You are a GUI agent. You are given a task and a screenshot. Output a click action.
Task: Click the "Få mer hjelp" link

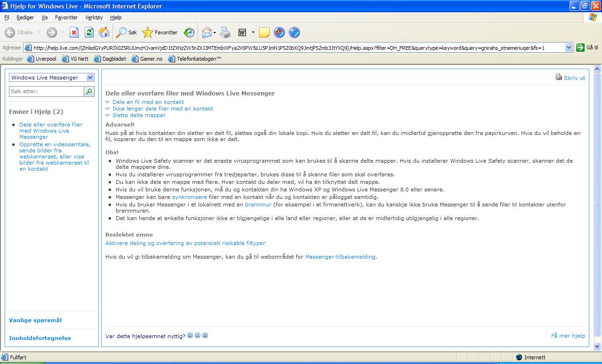tap(568, 336)
